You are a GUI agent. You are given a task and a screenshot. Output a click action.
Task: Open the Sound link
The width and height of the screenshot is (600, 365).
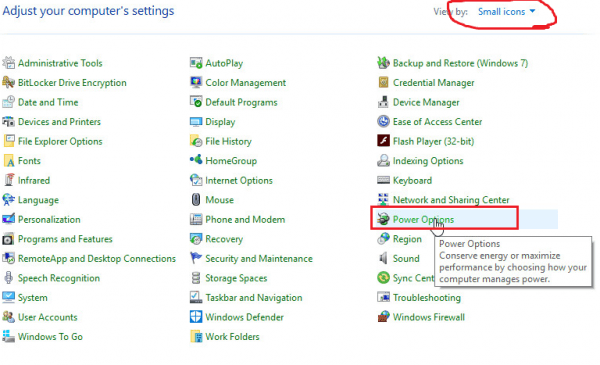pos(406,259)
